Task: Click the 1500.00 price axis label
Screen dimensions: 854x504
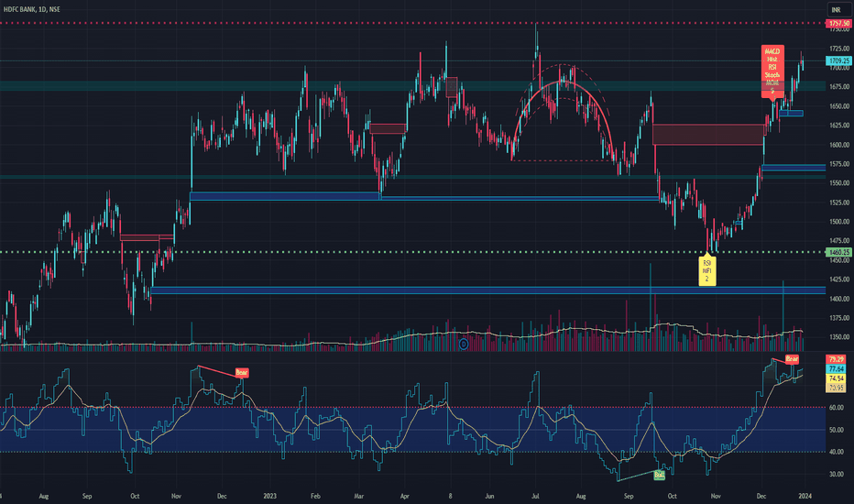Action: pyautogui.click(x=839, y=222)
